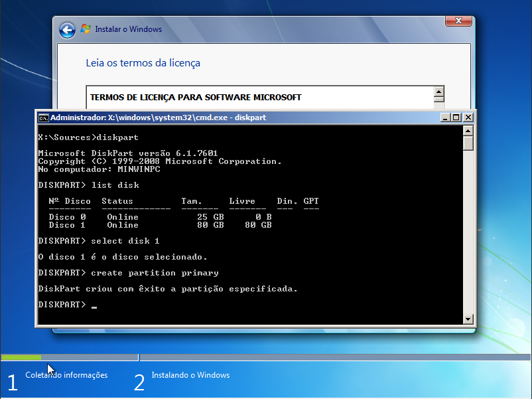The width and height of the screenshot is (532, 399).
Task: Click the 'create partition primary' command line
Action: 128,273
